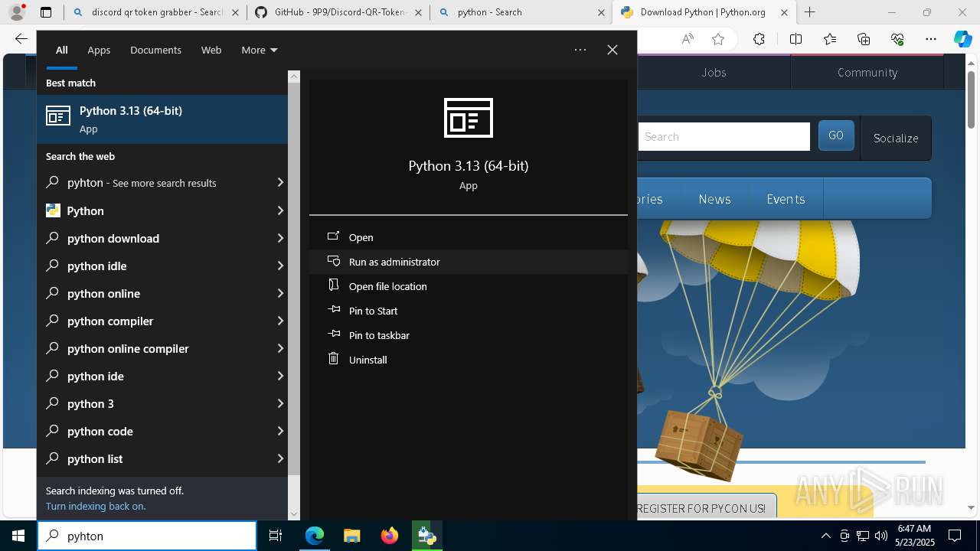This screenshot has height=551, width=980.
Task: Click the search results scrollbar down arrow
Action: click(x=294, y=514)
